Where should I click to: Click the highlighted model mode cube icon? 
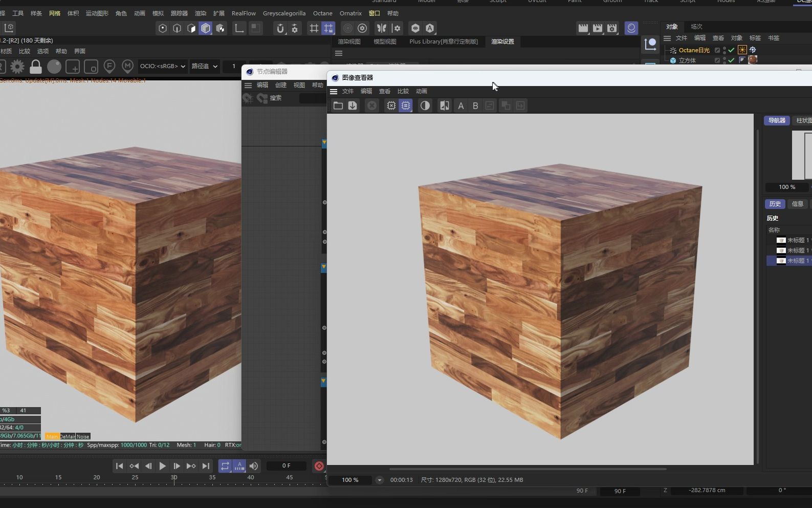pos(206,28)
